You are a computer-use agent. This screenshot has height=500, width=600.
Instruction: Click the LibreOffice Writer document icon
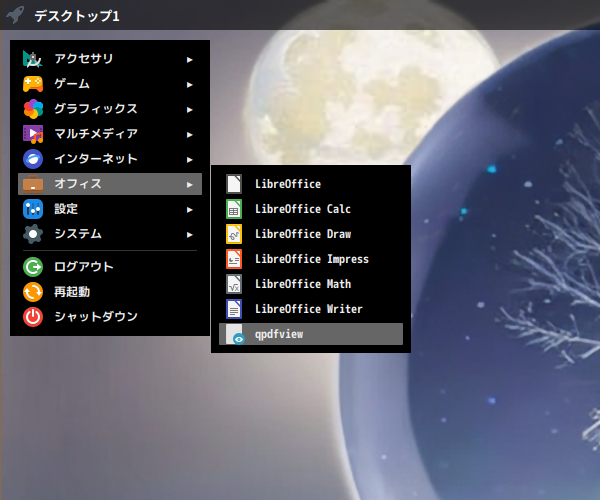[234, 309]
